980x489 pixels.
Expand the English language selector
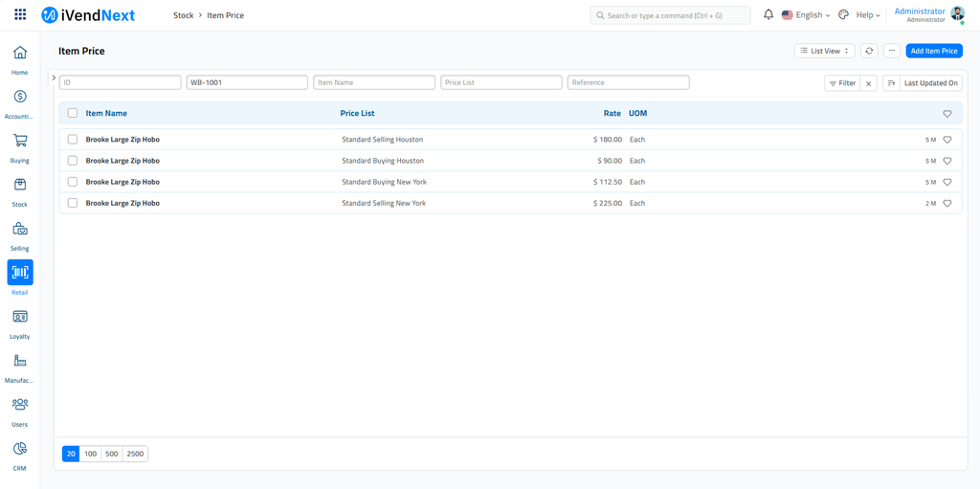[806, 15]
